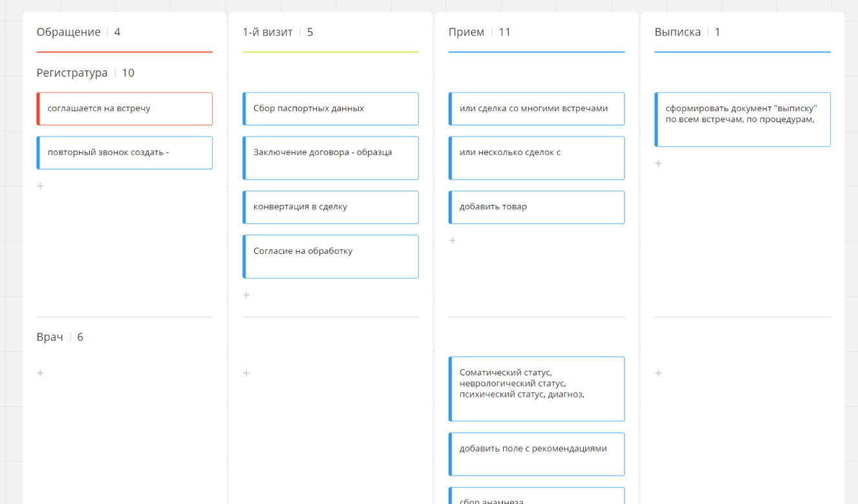The image size is (858, 504).
Task: Select the 'Выписка' column header
Action: pyautogui.click(x=678, y=32)
